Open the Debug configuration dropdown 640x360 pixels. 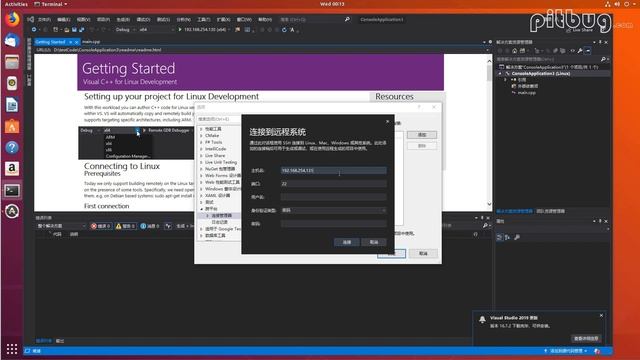click(125, 30)
